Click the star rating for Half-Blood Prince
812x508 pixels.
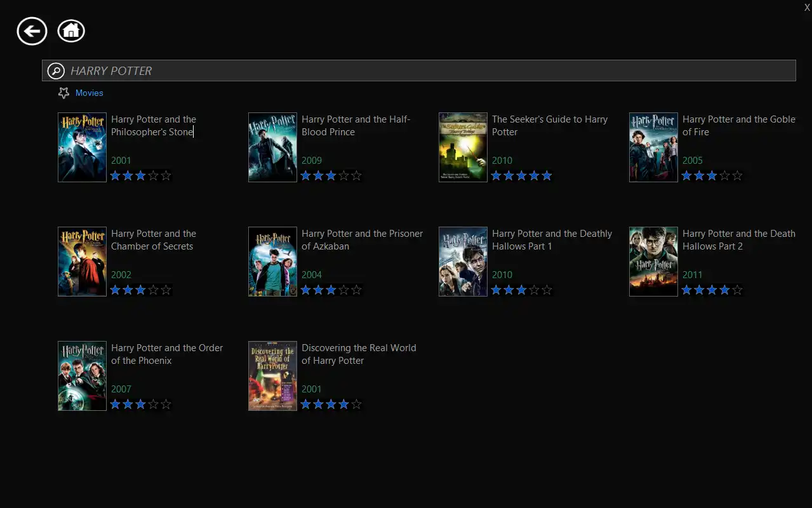[x=331, y=176]
